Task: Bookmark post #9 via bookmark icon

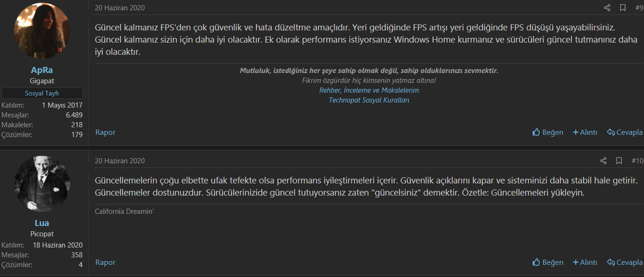Action: click(622, 7)
